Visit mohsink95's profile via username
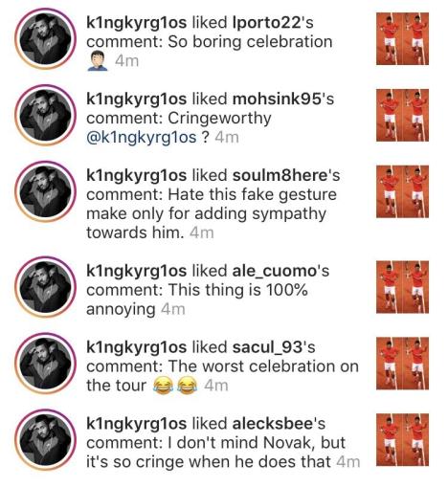The width and height of the screenshot is (448, 487). (x=278, y=100)
